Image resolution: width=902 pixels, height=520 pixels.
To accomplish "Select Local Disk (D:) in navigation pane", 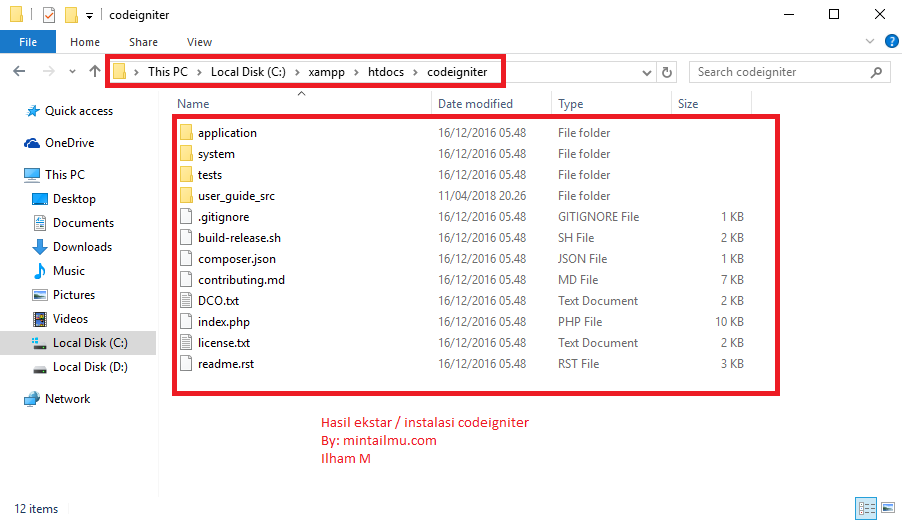I will (x=90, y=367).
